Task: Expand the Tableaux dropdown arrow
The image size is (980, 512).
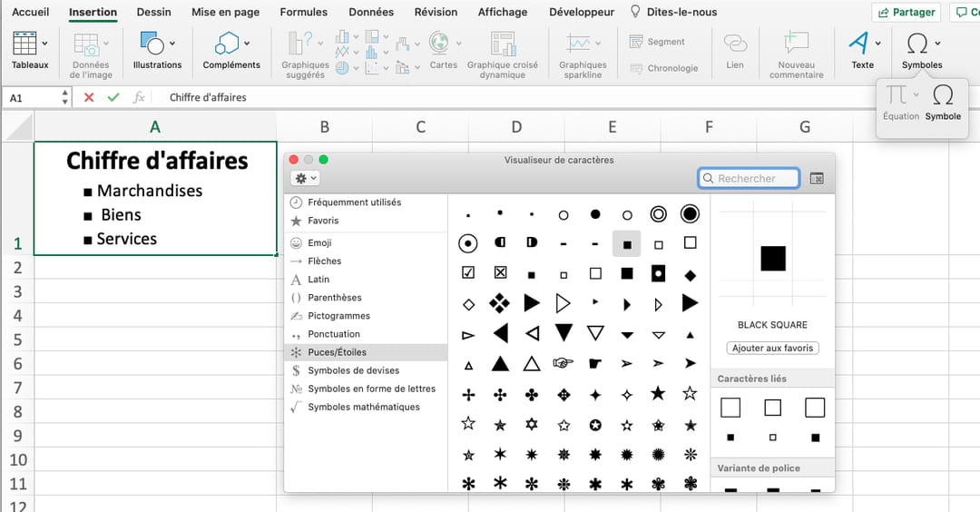Action: pyautogui.click(x=45, y=44)
